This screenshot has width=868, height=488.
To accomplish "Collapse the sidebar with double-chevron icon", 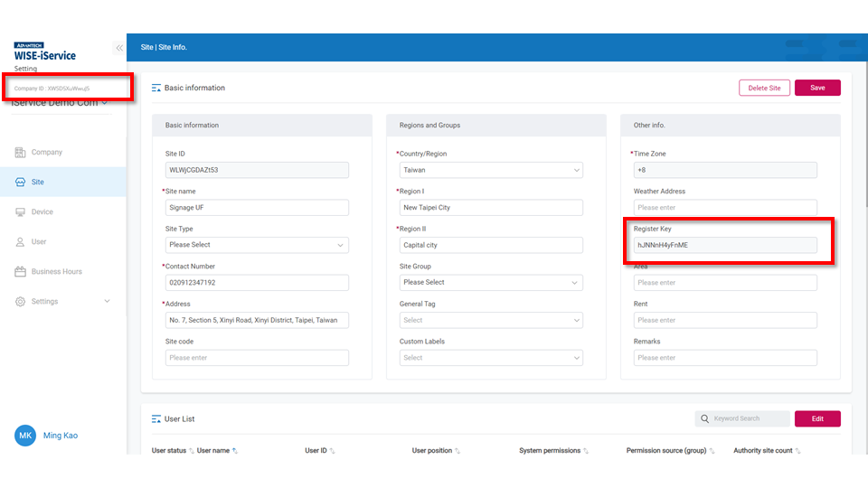I will tap(119, 48).
